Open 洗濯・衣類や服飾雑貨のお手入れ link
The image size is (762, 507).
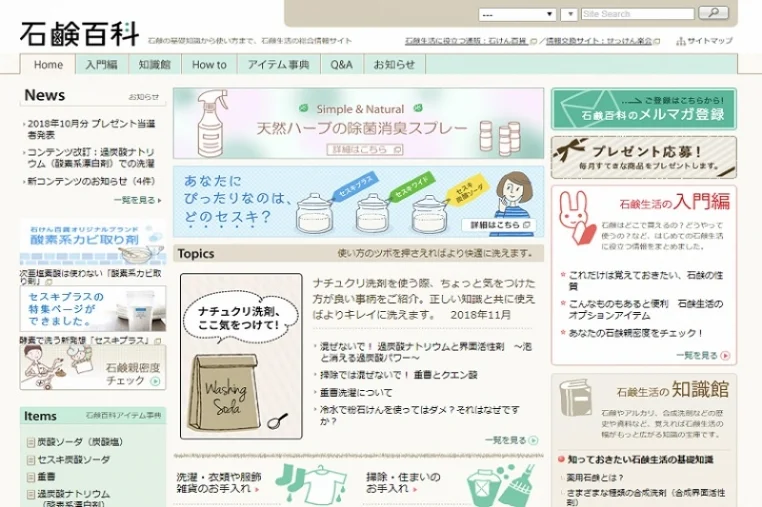pyautogui.click(x=219, y=483)
